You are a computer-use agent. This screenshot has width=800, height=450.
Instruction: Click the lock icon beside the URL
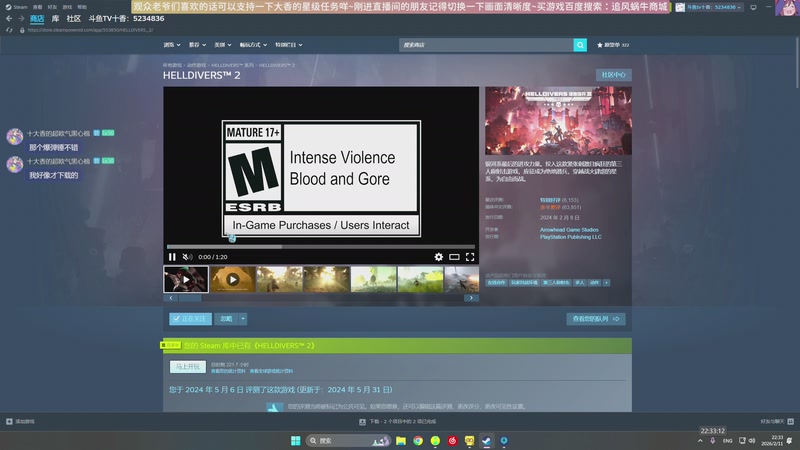click(x=22, y=30)
